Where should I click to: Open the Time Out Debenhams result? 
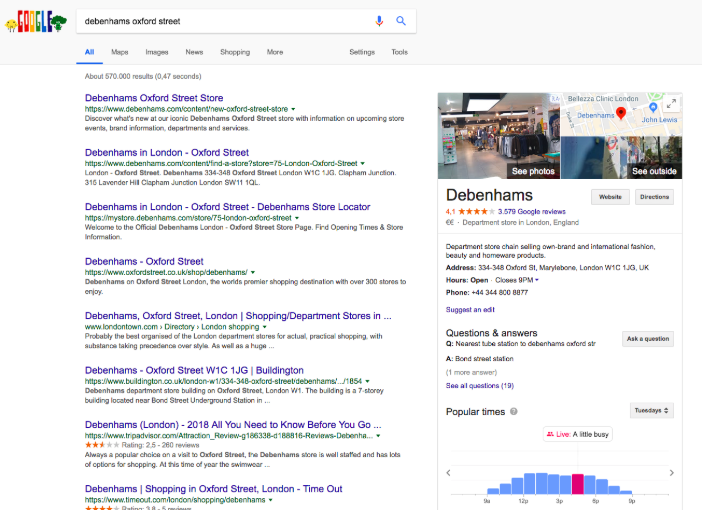tap(213, 489)
